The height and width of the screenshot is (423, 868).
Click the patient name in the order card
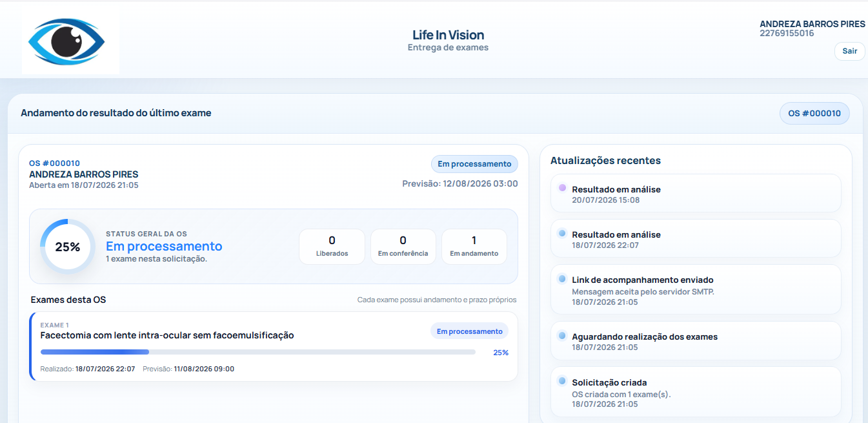pos(84,174)
